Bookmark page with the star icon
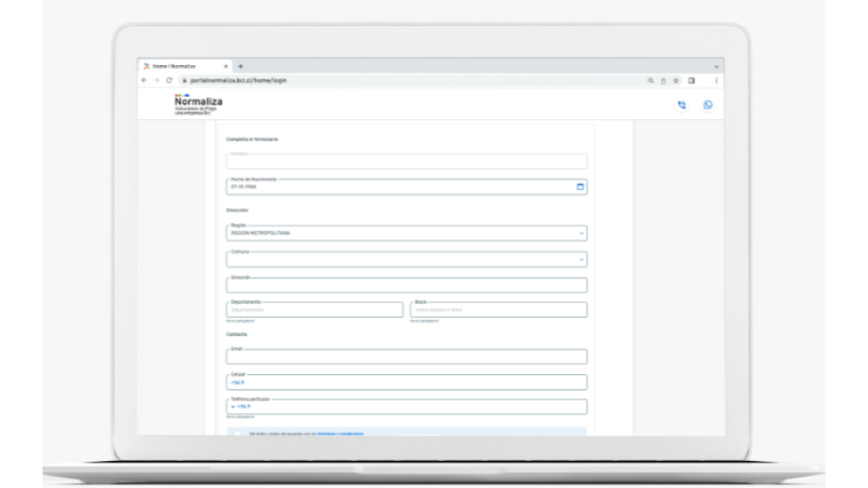Viewport: 868px width, 488px height. [x=675, y=80]
